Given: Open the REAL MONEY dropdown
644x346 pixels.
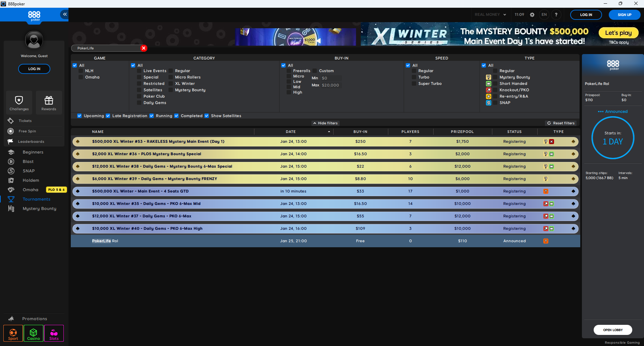Looking at the screenshot, I should (x=490, y=14).
